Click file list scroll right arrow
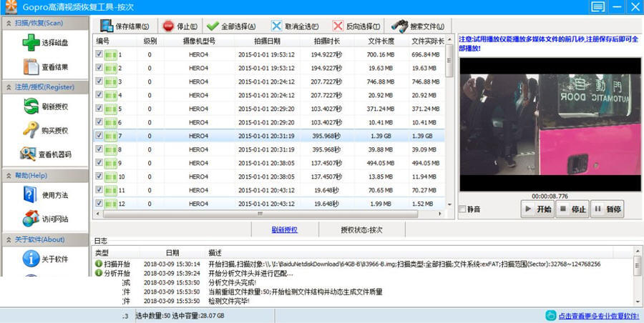This screenshot has height=323, width=644. pyautogui.click(x=441, y=214)
